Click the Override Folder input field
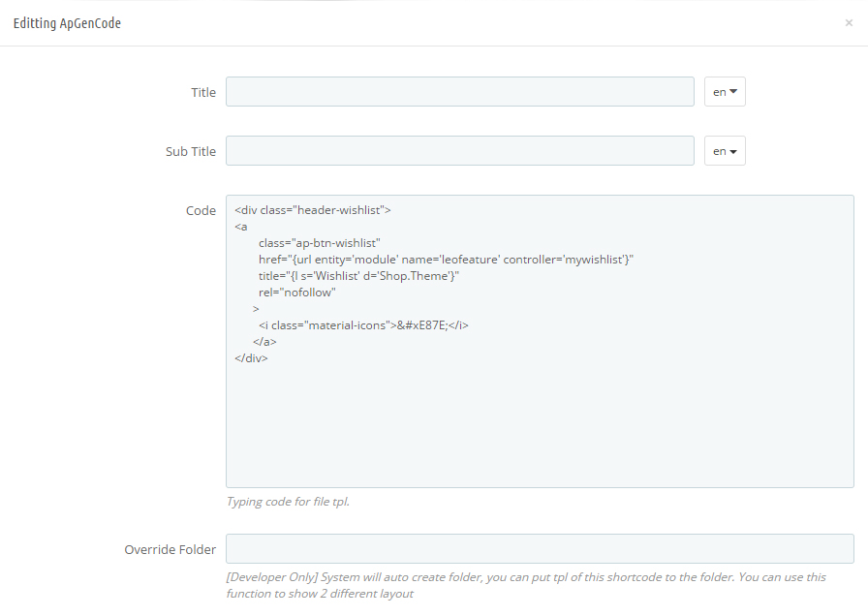 (x=540, y=548)
